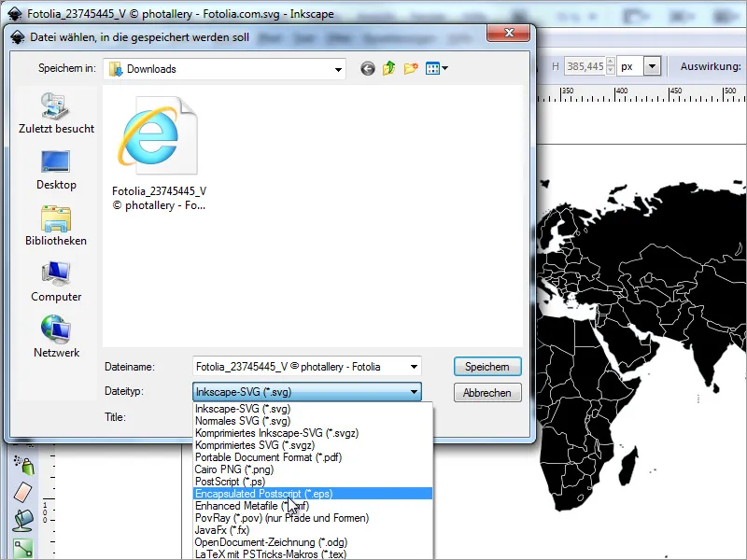Open the px unit dropdown in Inkscape
This screenshot has height=560, width=747.
pos(652,66)
